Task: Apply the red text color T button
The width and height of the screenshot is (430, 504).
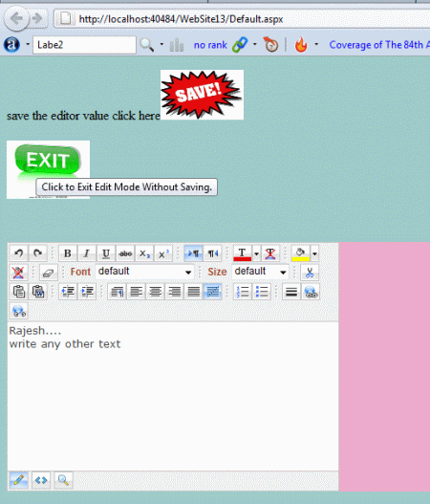Action: (x=242, y=253)
